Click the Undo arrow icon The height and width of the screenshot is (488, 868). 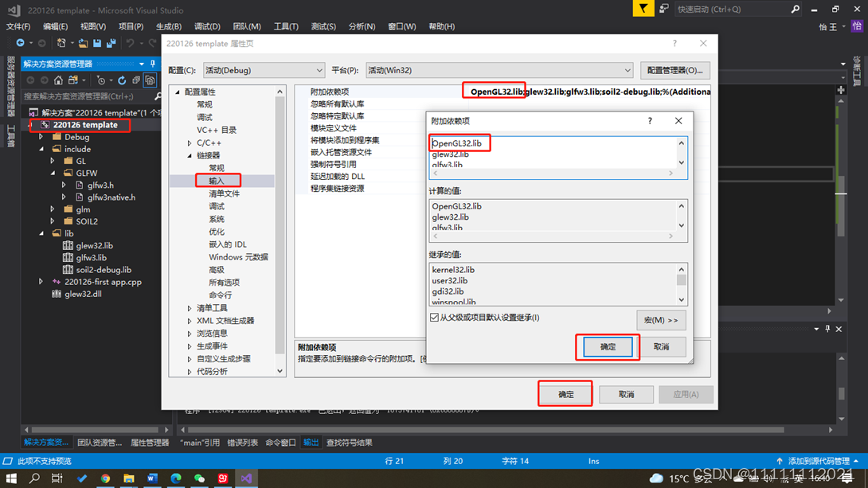tap(130, 43)
